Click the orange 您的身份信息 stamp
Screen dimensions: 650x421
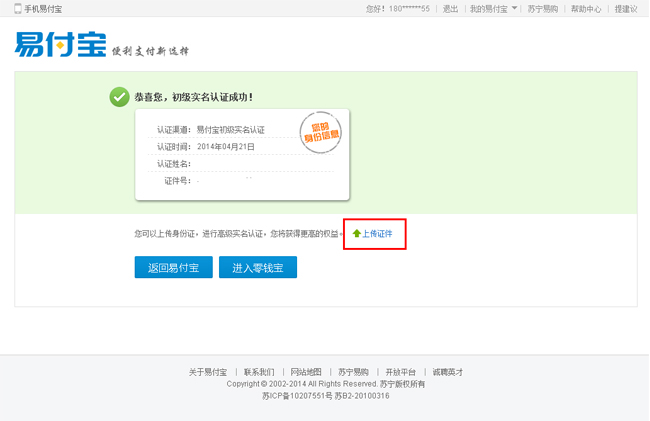point(321,132)
